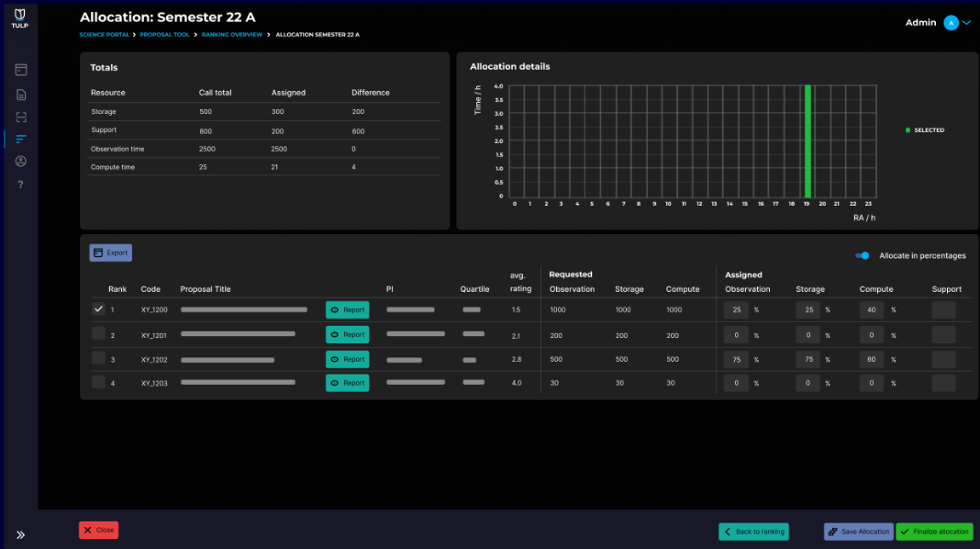
Task: Disable the Allocate in percentages toggle
Action: [x=862, y=256]
